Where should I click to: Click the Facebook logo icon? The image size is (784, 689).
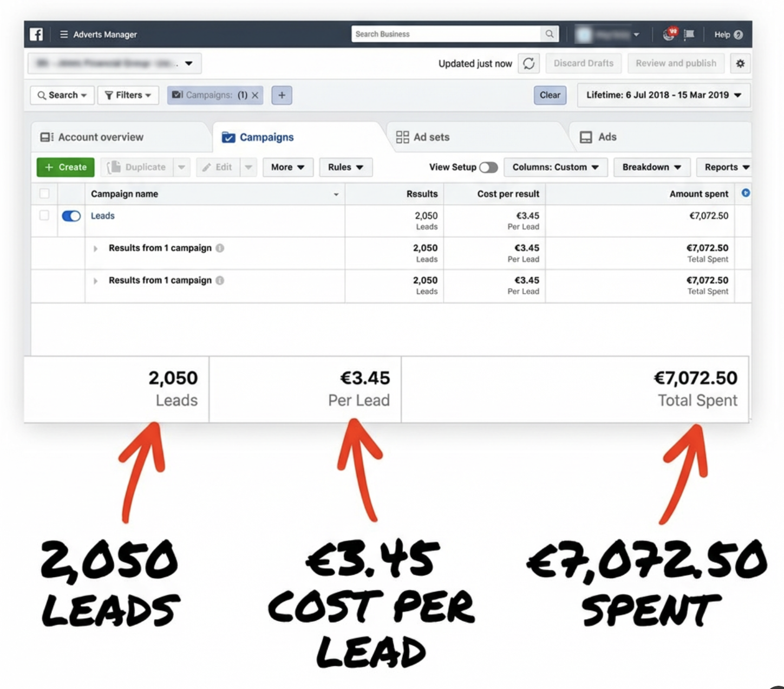click(x=36, y=34)
